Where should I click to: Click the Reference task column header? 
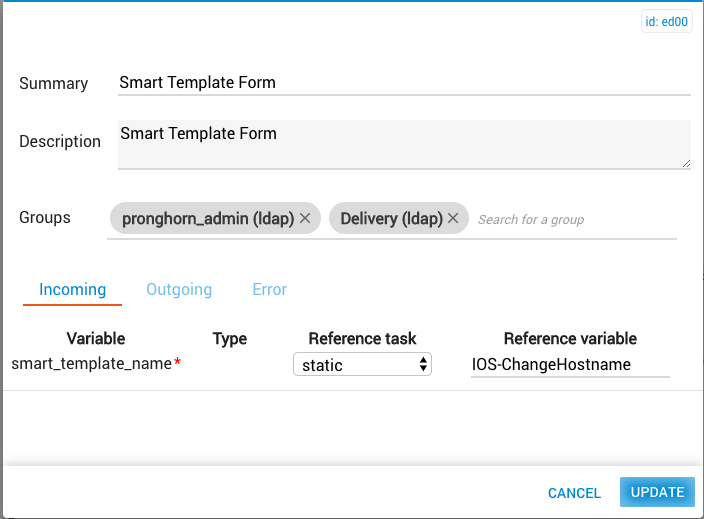[362, 339]
